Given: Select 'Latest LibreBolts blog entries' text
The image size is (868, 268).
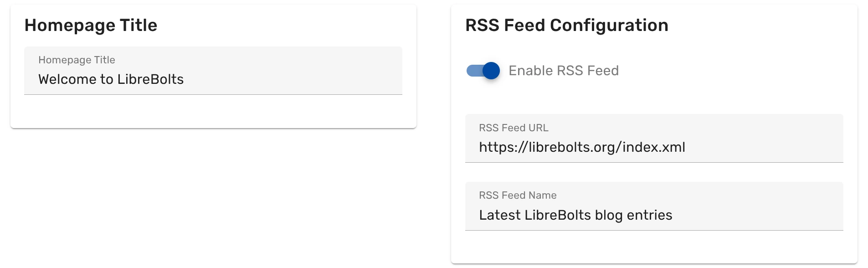Looking at the screenshot, I should click(575, 214).
